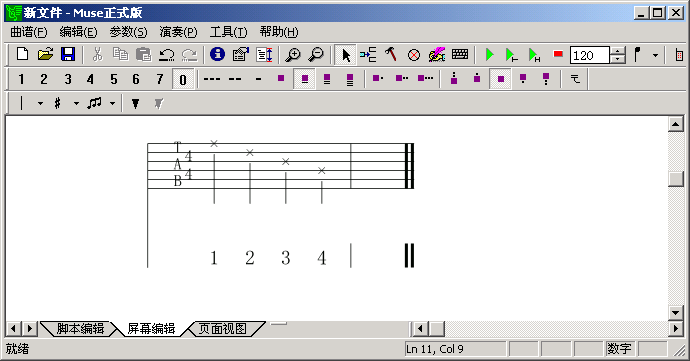The image size is (690, 361).
Task: Play from cursor with second green triangle
Action: [x=511, y=55]
